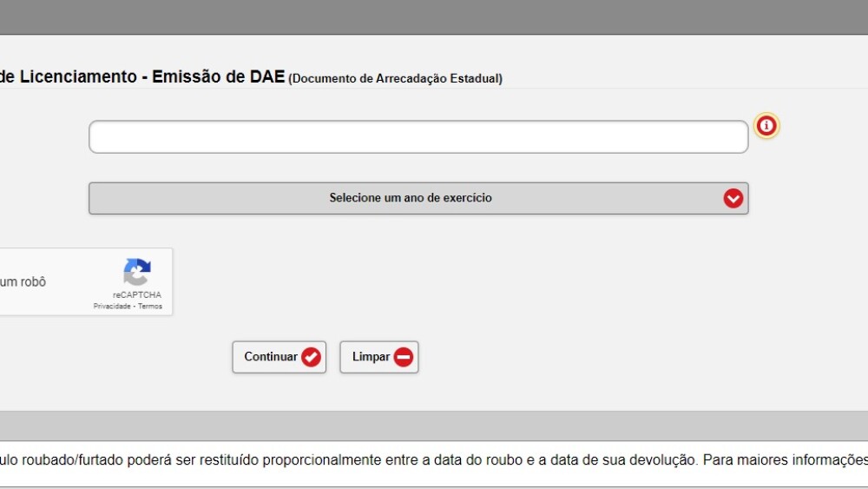868x489 pixels.
Task: Focus the empty text input field
Action: [418, 137]
